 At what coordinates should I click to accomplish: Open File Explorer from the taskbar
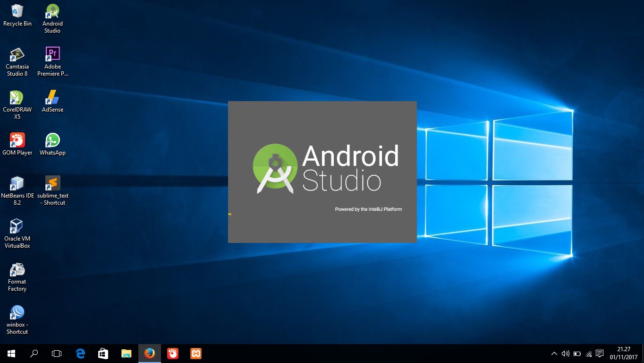click(x=126, y=354)
